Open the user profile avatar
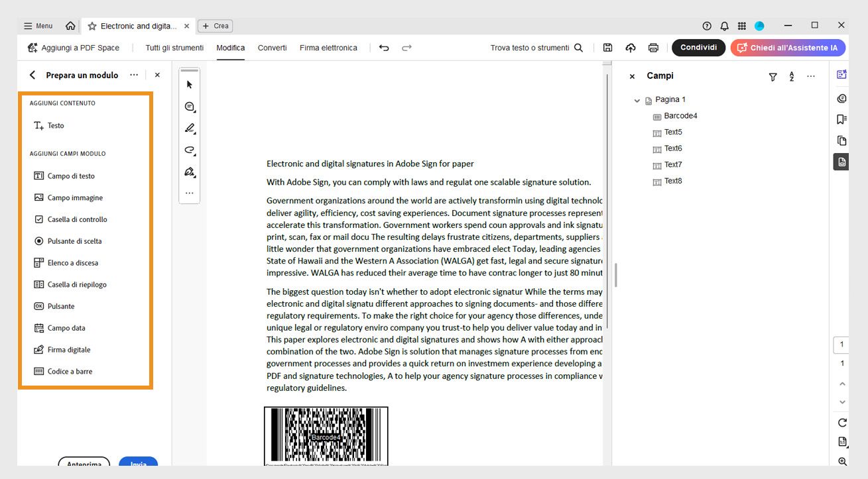This screenshot has height=479, width=868. click(759, 26)
